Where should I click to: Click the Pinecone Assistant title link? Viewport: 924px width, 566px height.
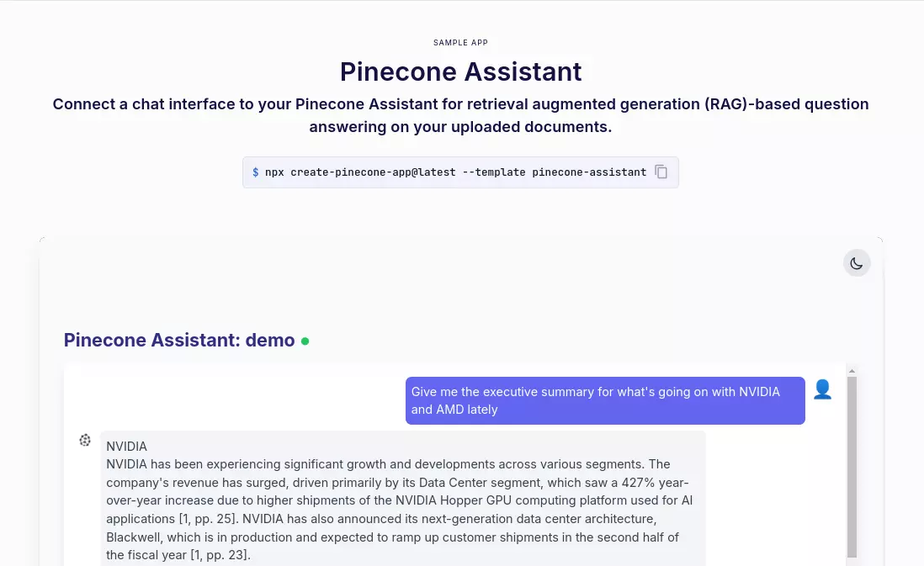460,71
